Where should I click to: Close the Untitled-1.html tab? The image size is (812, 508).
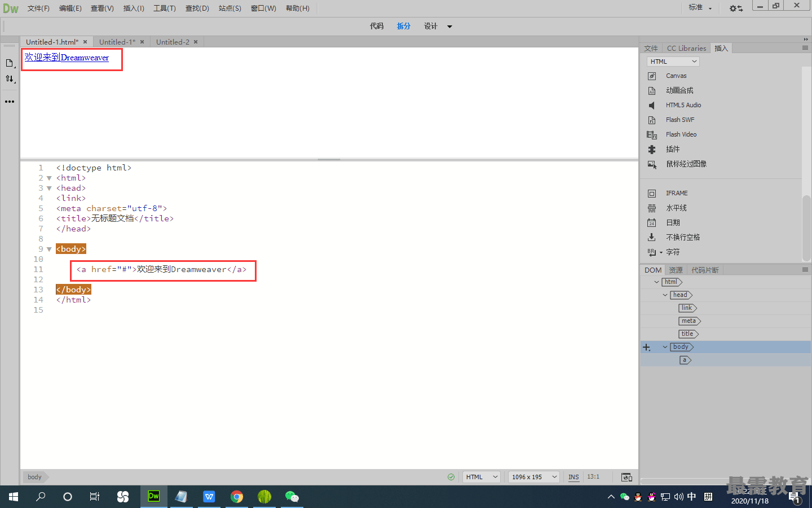85,42
